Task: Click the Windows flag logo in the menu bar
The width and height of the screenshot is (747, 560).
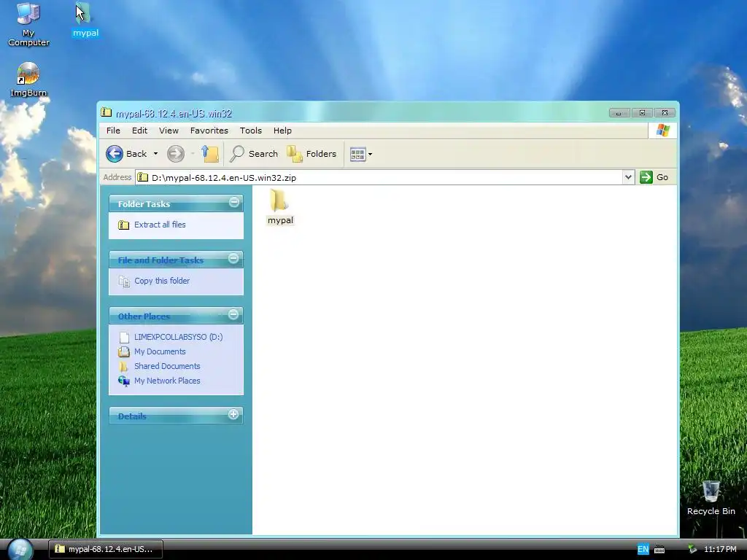Action: 662,131
